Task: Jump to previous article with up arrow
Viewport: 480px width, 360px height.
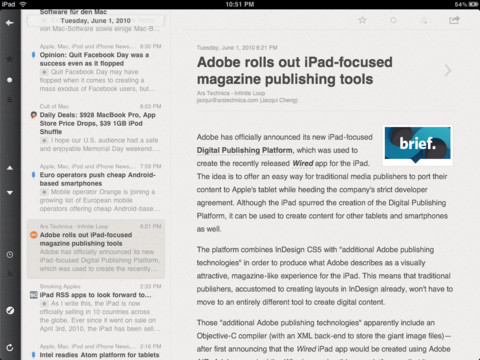Action: coord(10,168)
